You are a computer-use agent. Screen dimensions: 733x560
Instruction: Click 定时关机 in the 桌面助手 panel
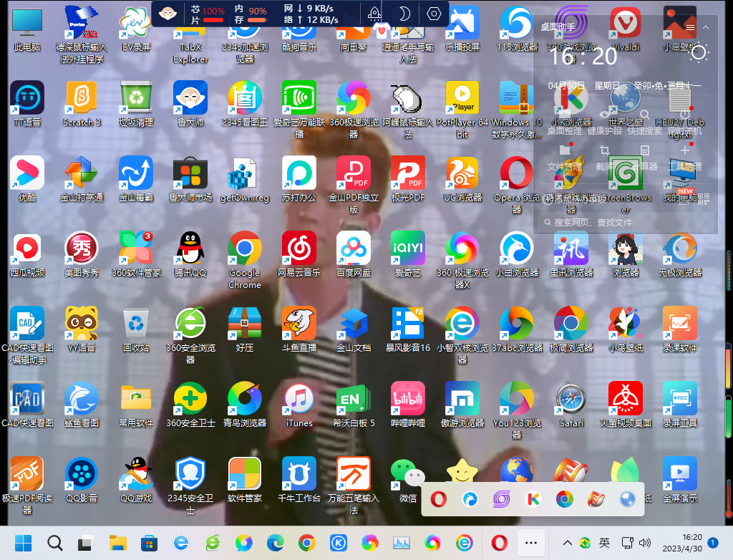click(685, 121)
